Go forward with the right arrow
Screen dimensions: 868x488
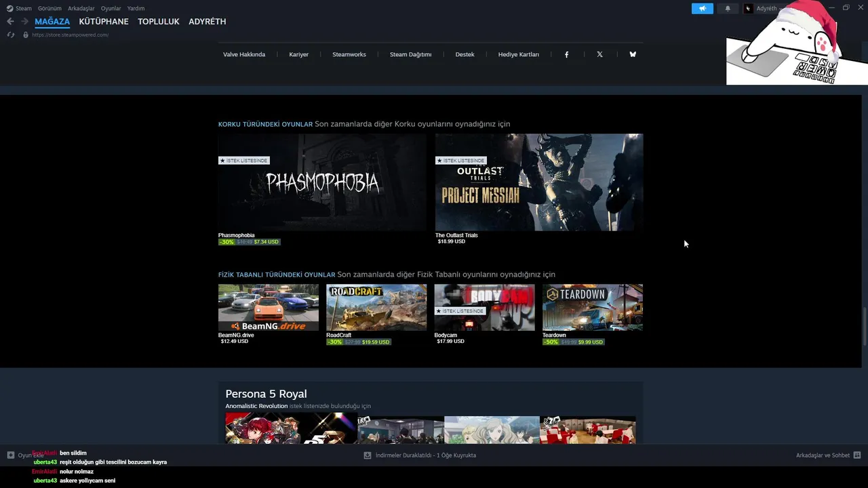click(x=24, y=22)
